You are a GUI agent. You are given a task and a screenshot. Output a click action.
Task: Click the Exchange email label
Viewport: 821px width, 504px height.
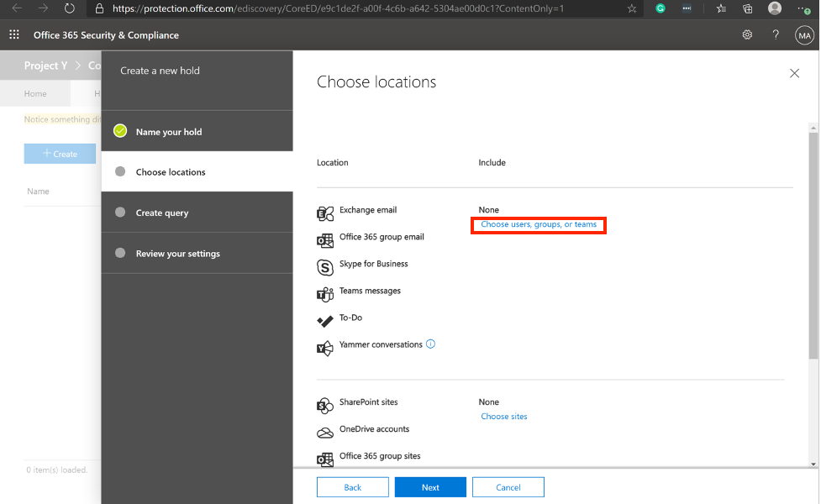368,210
